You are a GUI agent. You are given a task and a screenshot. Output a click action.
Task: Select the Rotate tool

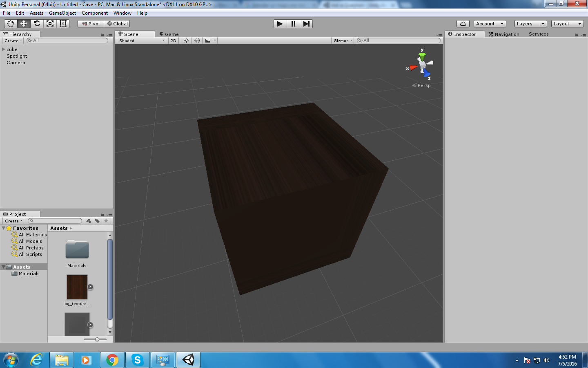tap(37, 24)
